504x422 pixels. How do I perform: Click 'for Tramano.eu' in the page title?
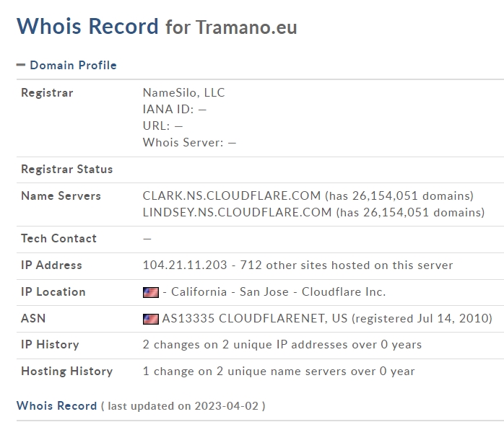click(231, 27)
